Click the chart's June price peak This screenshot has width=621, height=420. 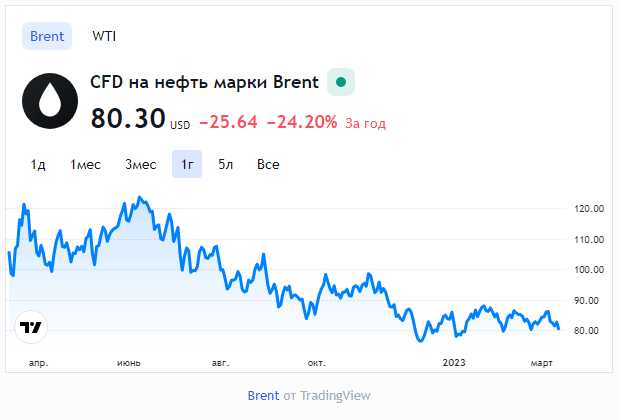point(139,197)
